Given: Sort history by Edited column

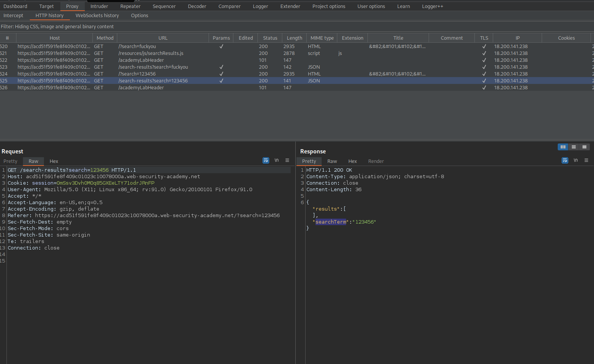Looking at the screenshot, I should point(246,38).
